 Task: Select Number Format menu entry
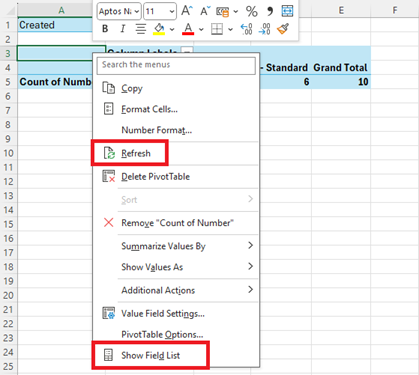176,130
